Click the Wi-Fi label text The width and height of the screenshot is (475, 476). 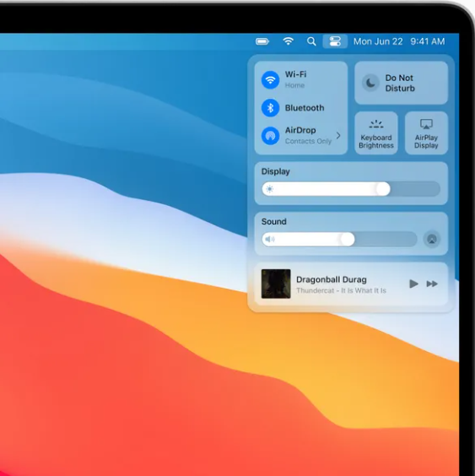295,74
